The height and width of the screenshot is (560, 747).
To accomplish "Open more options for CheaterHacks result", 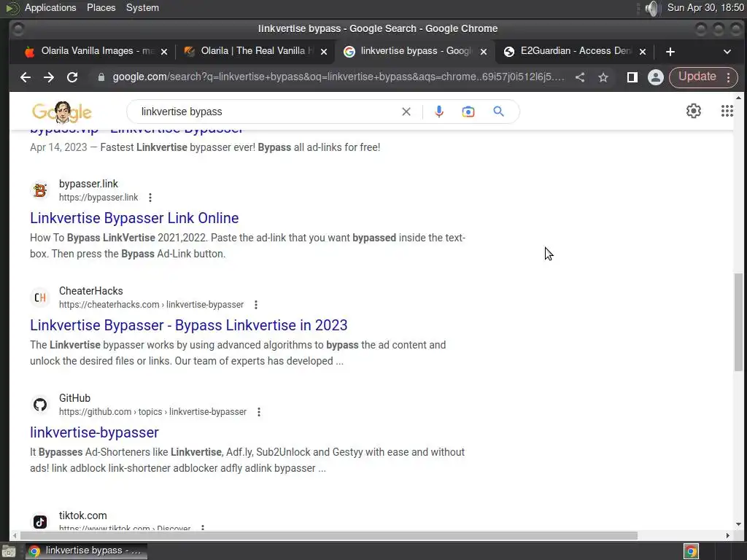I will click(x=256, y=304).
